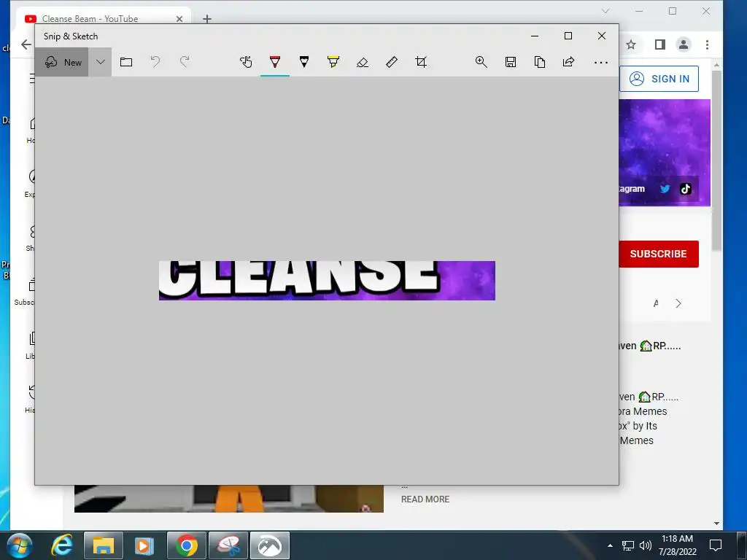
Task: Launch Internet Explorer from taskbar
Action: pyautogui.click(x=62, y=545)
